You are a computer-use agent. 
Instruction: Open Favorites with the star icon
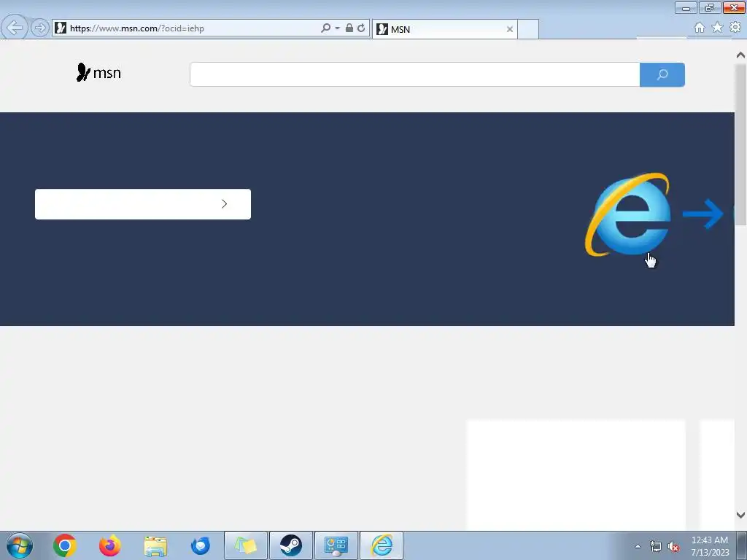coord(717,28)
